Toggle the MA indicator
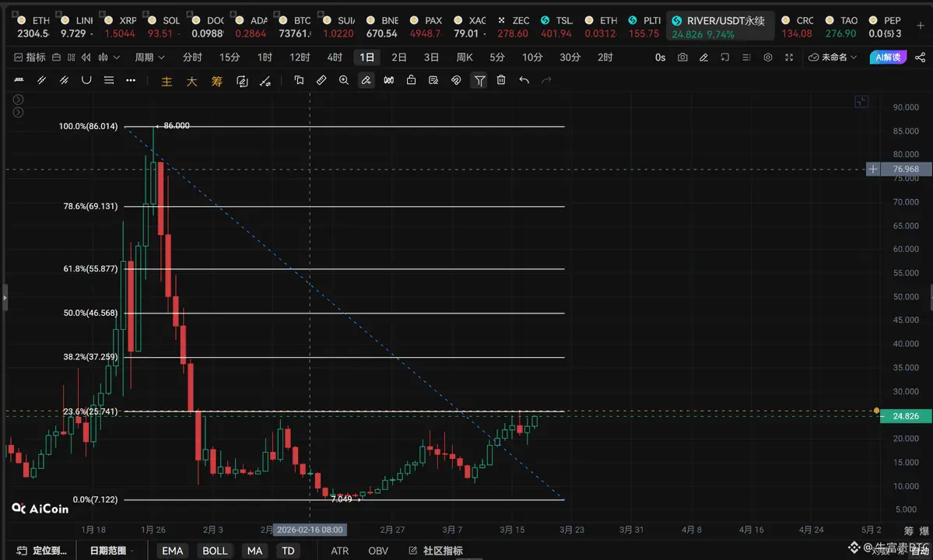933x560 pixels. (254, 551)
